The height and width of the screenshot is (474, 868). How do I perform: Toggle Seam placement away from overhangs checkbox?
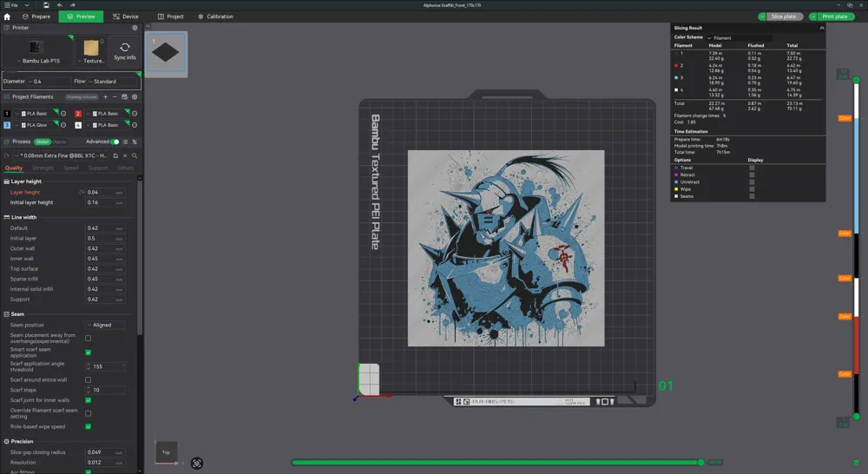point(88,339)
